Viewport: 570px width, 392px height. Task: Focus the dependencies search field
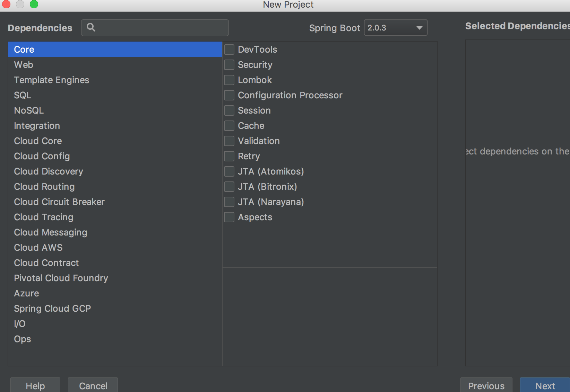155,28
